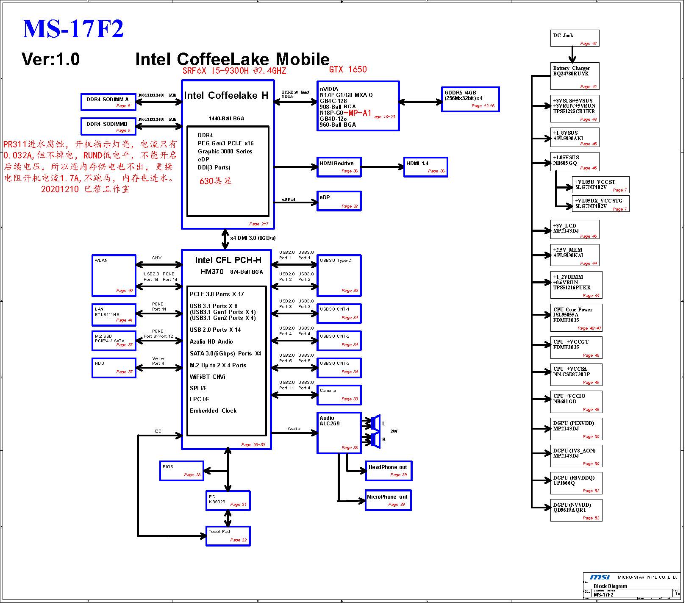Viewport: 697px width, 616px height.
Task: Click the left speaker symbol marked L
Action: click(376, 423)
